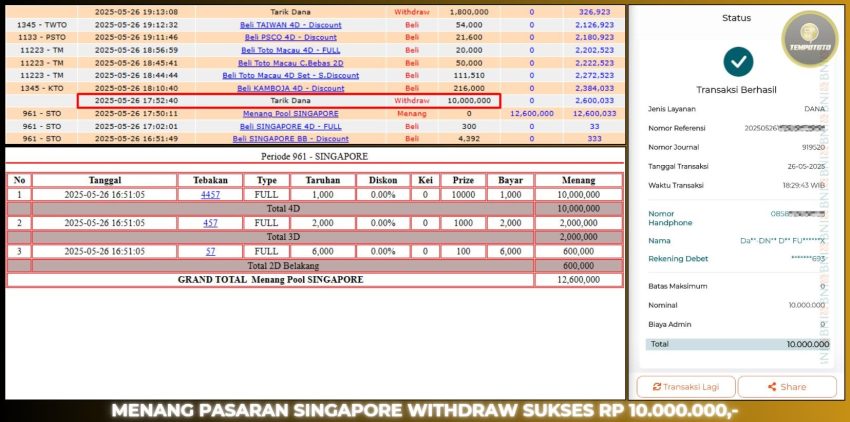Click the Jenis Layanan value DANA
The image size is (850, 422).
tap(815, 109)
